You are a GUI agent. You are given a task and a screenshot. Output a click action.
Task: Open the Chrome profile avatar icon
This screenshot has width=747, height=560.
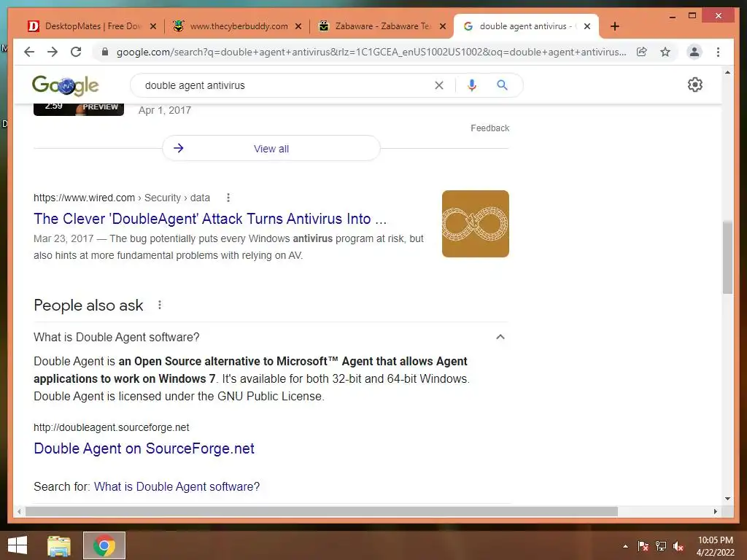click(x=694, y=52)
